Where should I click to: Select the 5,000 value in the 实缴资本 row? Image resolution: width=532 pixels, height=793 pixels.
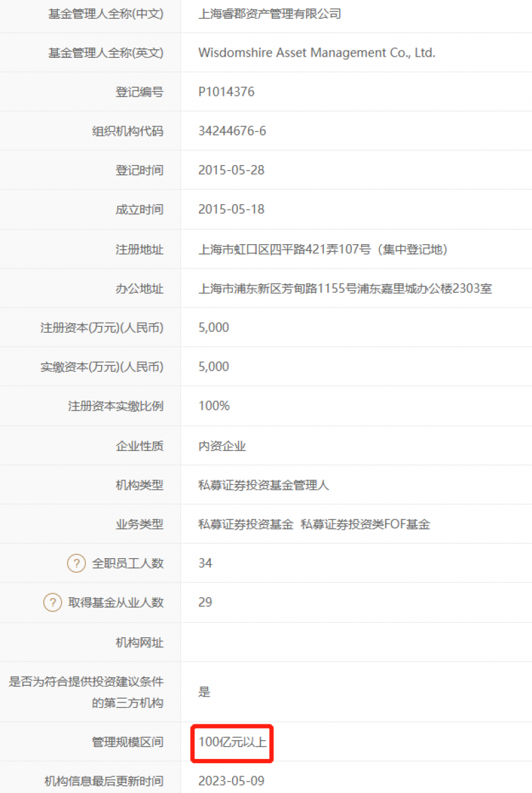[213, 367]
